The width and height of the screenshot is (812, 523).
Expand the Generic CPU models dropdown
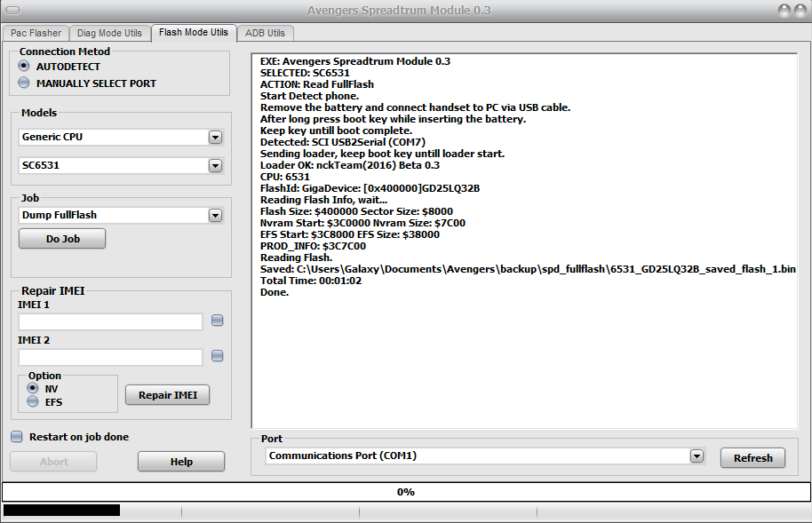pos(215,138)
